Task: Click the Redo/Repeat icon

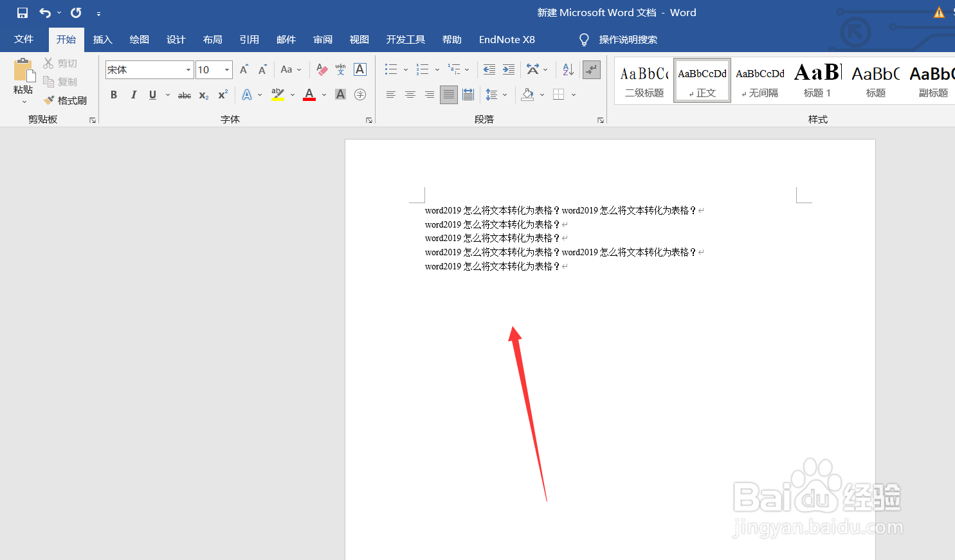Action: click(x=76, y=13)
